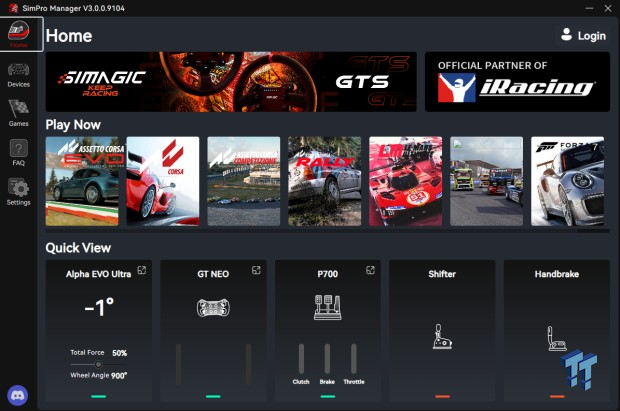
Task: Launch the Forza 7 game tile
Action: tap(567, 181)
